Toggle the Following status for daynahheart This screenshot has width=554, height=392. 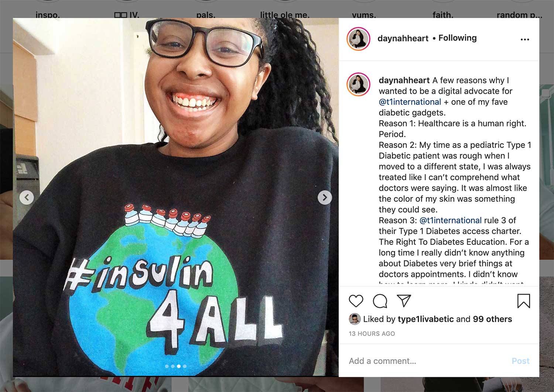[458, 38]
